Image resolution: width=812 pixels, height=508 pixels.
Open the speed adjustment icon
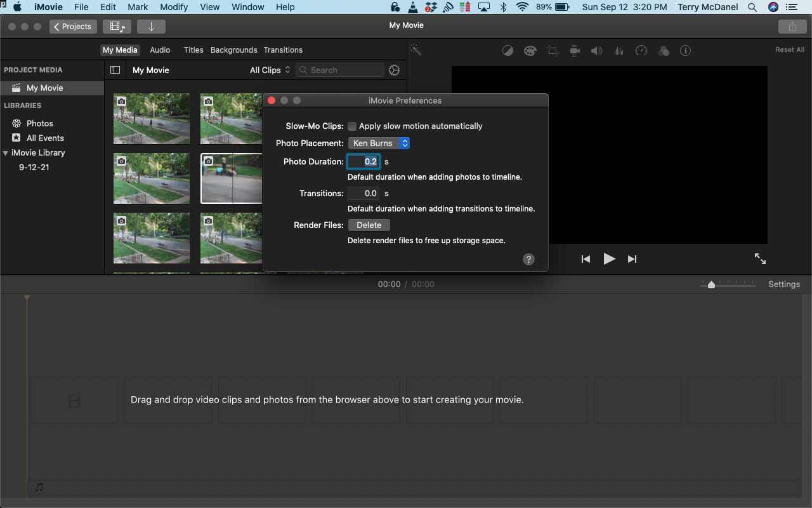[x=641, y=51]
